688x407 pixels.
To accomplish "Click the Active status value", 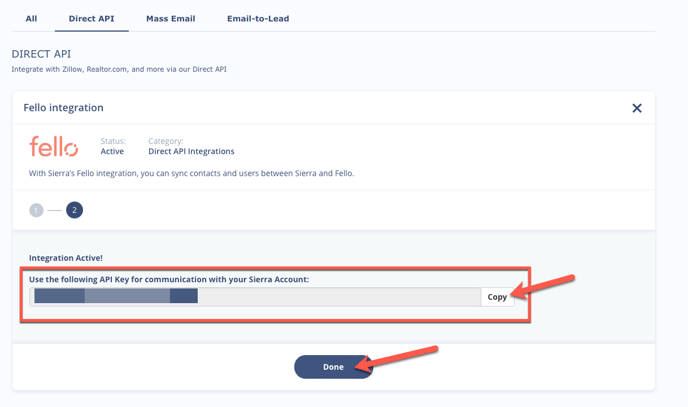I will click(x=112, y=151).
